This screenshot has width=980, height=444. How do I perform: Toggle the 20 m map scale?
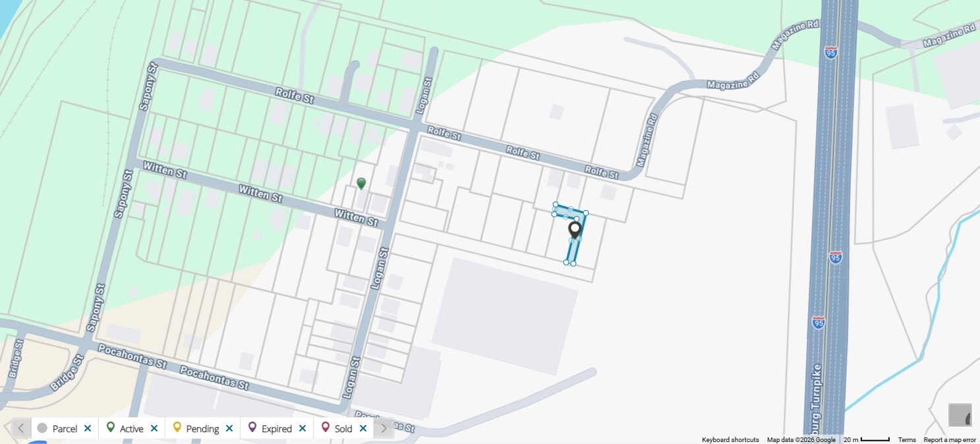click(867, 440)
